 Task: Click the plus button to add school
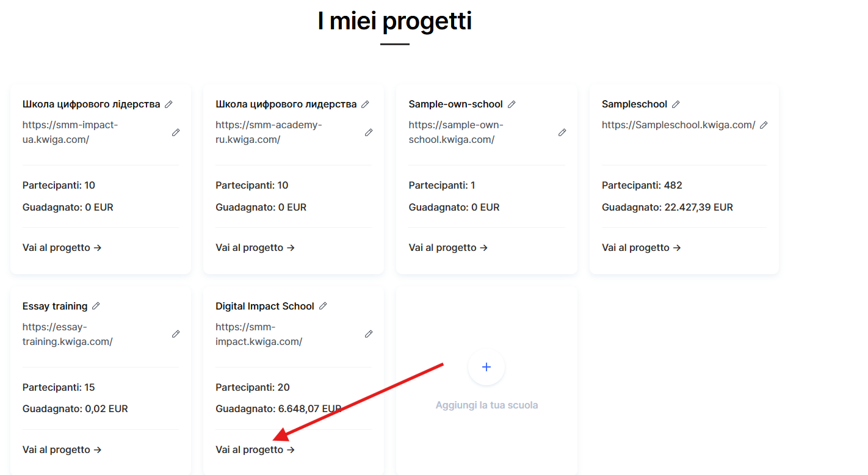[x=486, y=367]
